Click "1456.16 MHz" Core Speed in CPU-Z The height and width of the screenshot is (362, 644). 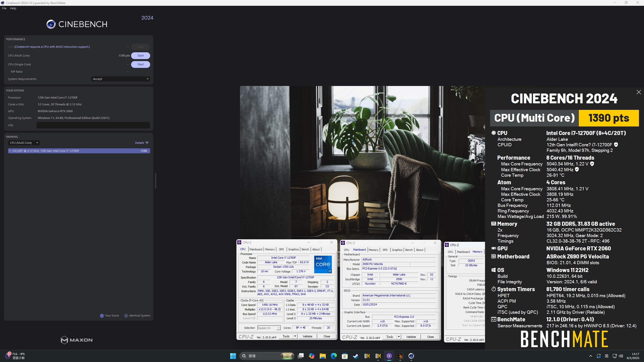[270, 305]
